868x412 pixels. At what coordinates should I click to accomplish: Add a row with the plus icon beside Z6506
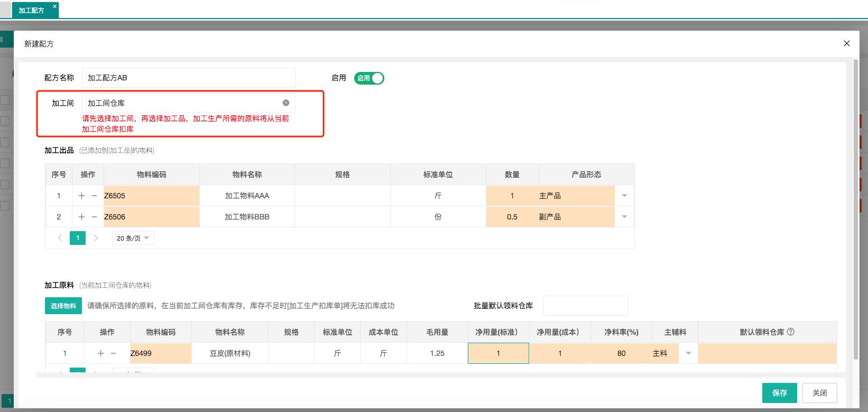81,217
